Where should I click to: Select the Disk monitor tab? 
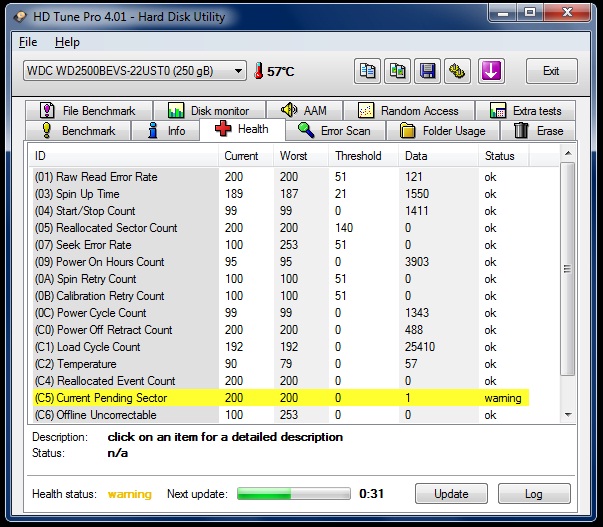(216, 111)
